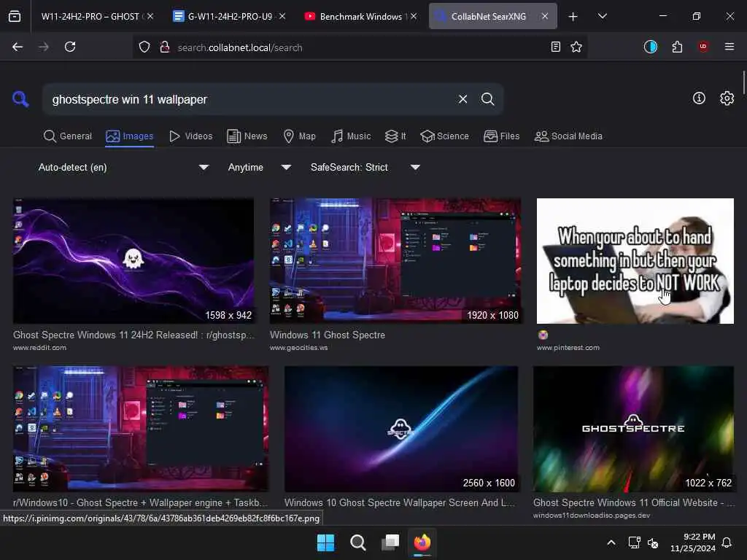Open clock showing 9:22 PM

[693, 542]
